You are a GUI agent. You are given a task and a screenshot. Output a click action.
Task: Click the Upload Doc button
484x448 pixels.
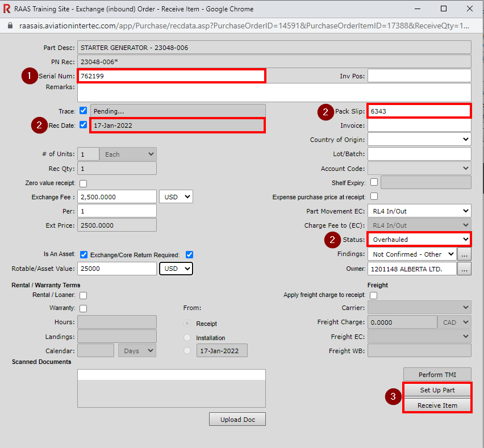237,420
